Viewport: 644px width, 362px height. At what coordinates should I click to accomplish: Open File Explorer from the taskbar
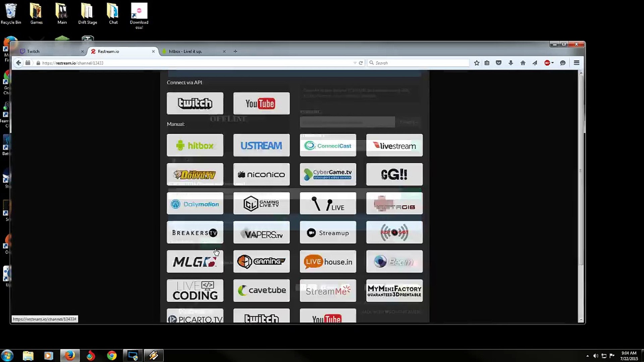coord(28,355)
